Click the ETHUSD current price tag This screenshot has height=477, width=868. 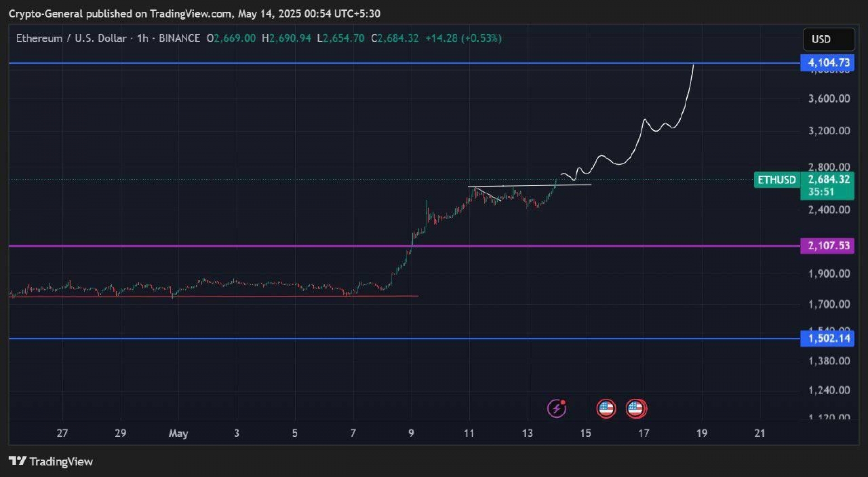tap(777, 179)
